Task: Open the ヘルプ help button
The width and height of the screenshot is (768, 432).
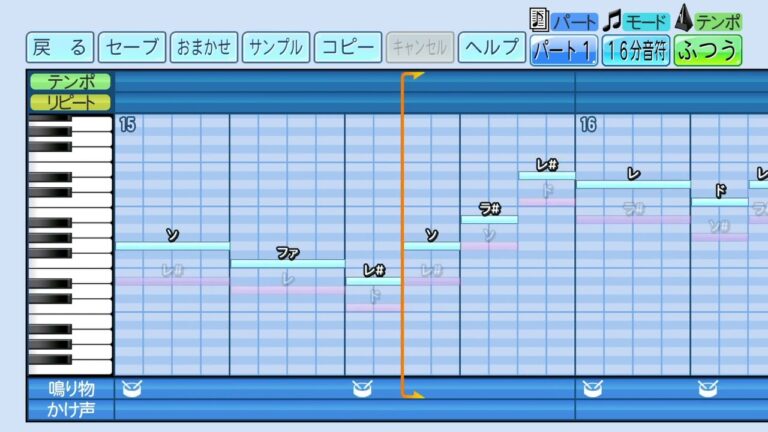Action: (x=492, y=47)
